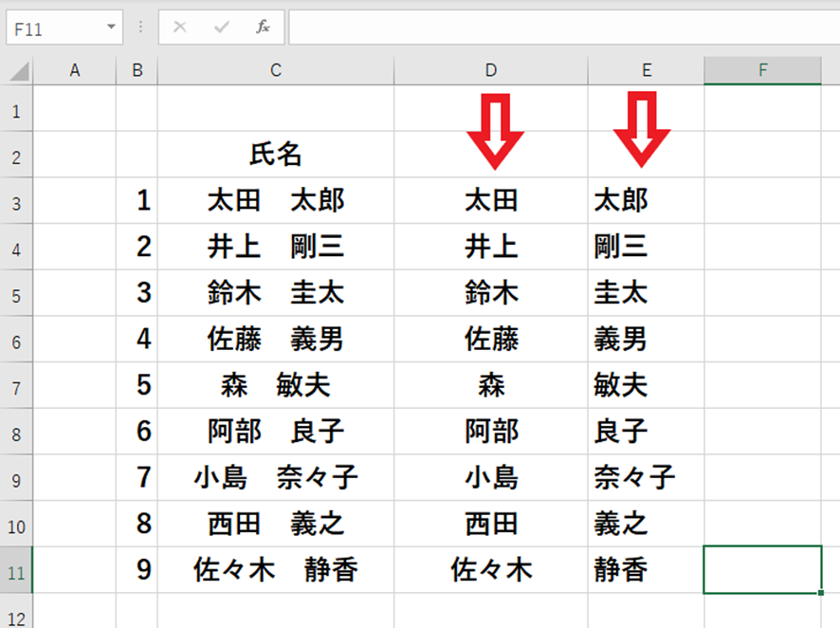840x628 pixels.
Task: Click the Cancel (X) formula bar icon
Action: point(180,27)
